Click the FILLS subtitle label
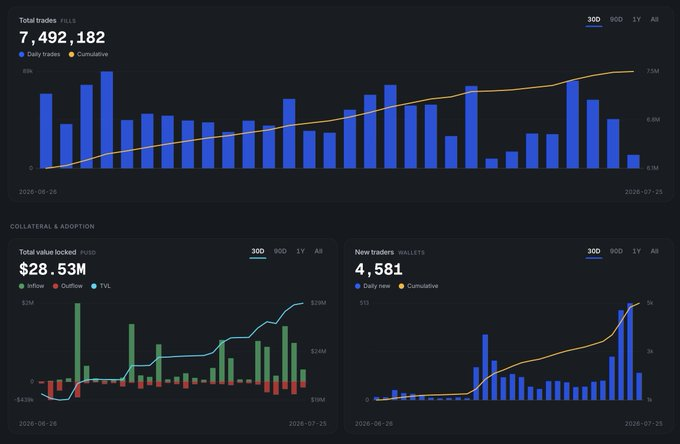The height and width of the screenshot is (444, 680). click(68, 21)
